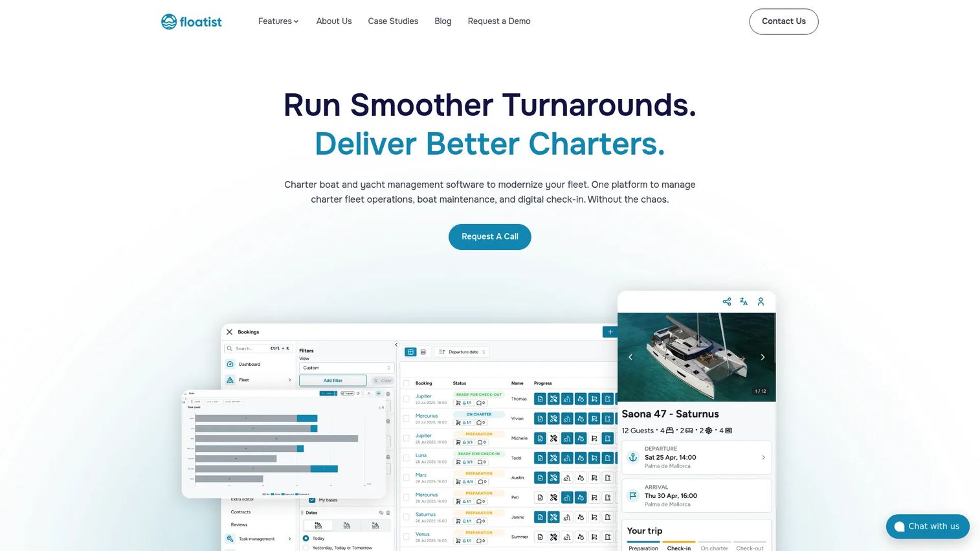Click the Request A Call button
This screenshot has width=980, height=551.
490,237
